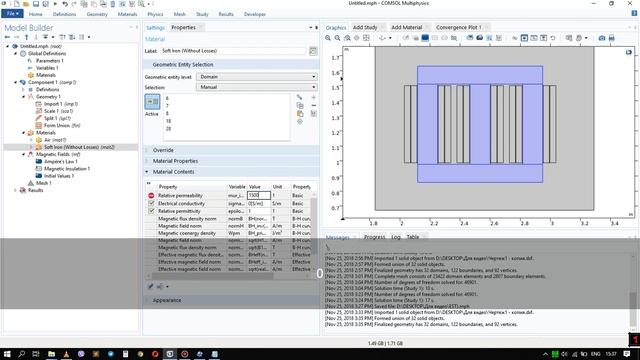
Task: Select Mesh 1 in the model tree
Action: [x=44, y=183]
